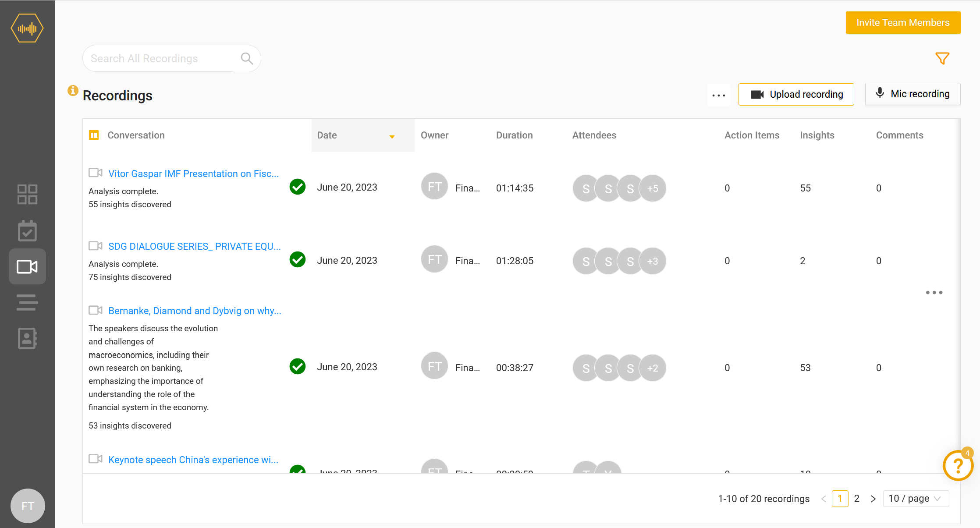Start a Mic recording
Screen dimensions: 980x528
(913, 94)
